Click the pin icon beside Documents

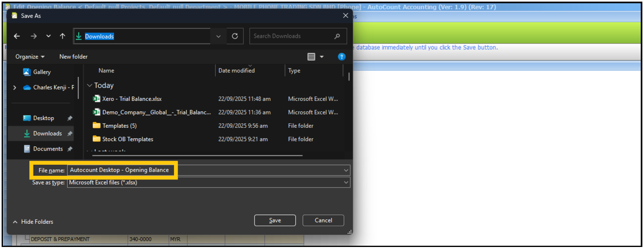70,149
